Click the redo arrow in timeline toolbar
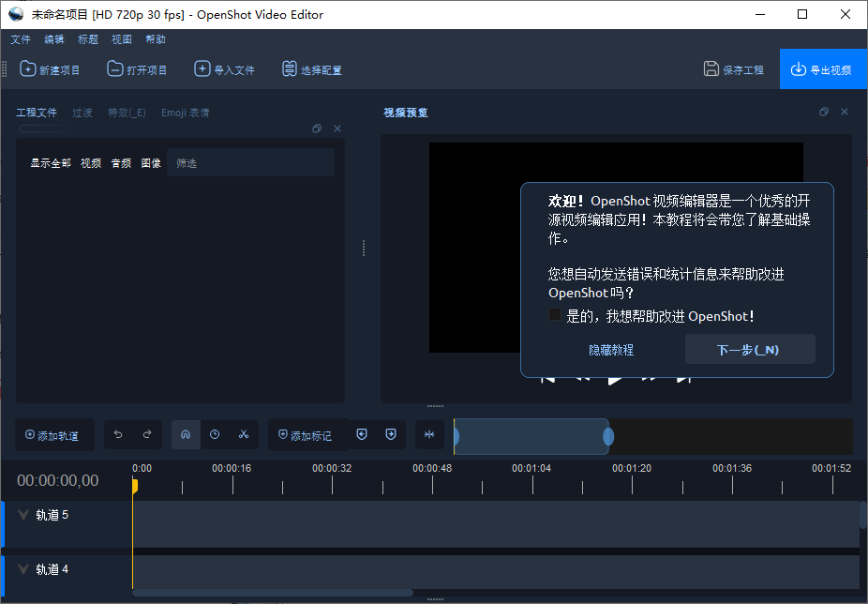Screen dimensions: 868x604 coord(147,434)
